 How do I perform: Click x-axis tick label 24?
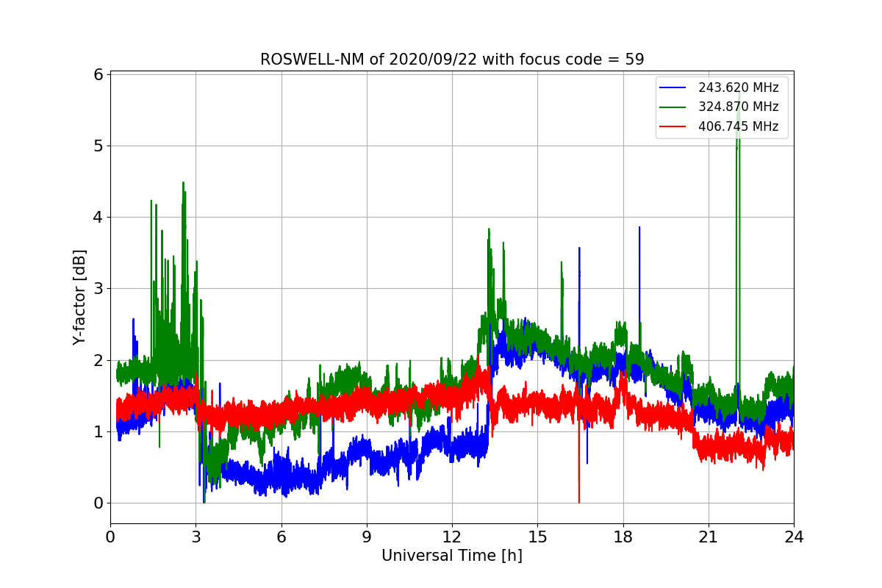[794, 537]
